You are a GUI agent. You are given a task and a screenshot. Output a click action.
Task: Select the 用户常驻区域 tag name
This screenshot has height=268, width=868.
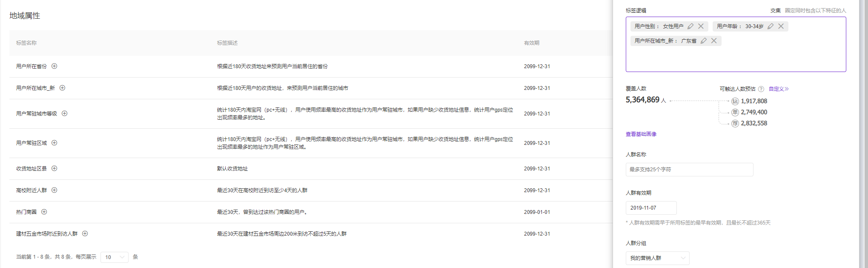pyautogui.click(x=32, y=143)
